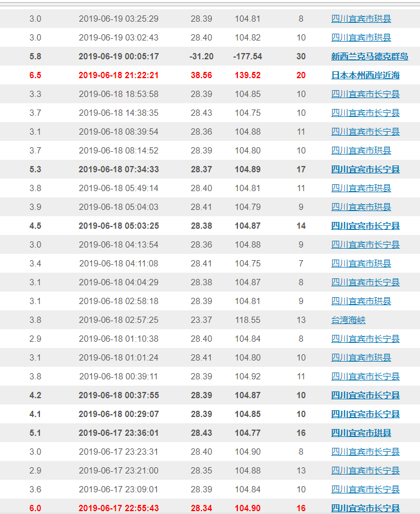Viewport: 420px width, 514px height.
Task: Open 长宁县 link for the 18:53:58 quake
Action: [x=365, y=94]
